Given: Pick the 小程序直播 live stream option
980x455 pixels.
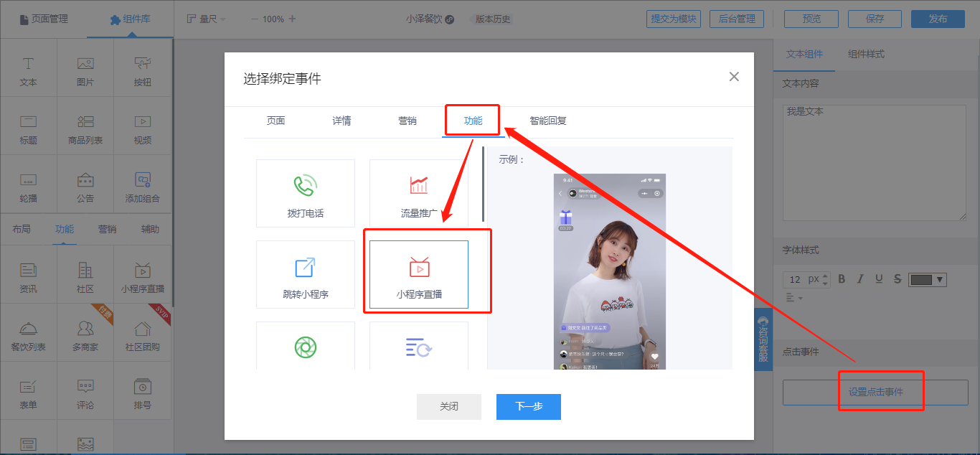Looking at the screenshot, I should coord(418,274).
